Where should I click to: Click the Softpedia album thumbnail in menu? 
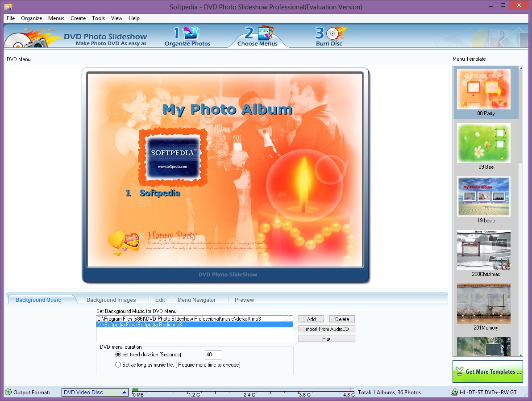click(173, 157)
